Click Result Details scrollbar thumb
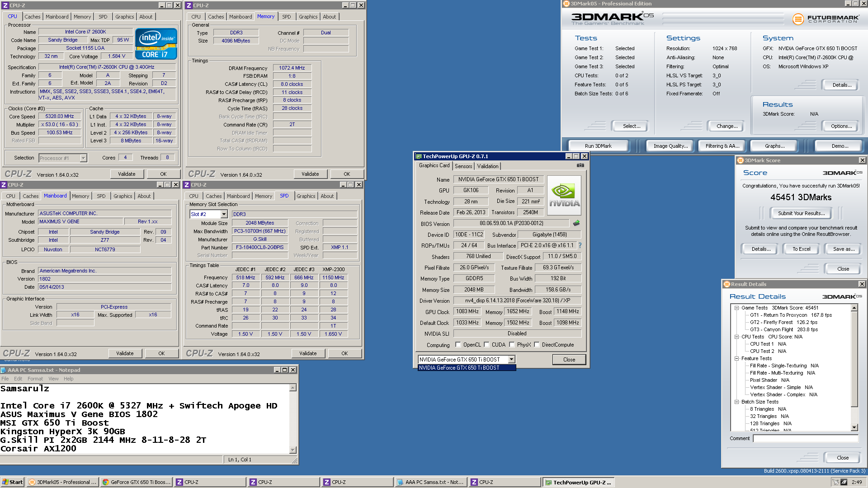Image resolution: width=868 pixels, height=488 pixels. click(x=854, y=360)
